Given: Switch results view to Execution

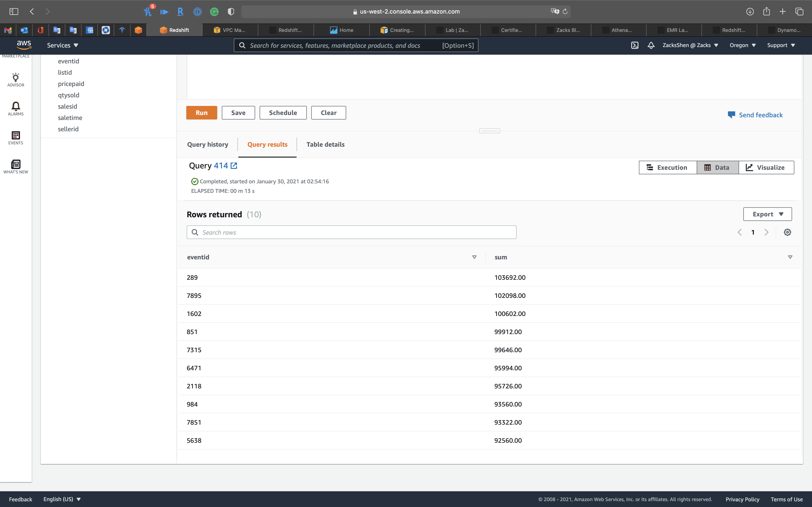Looking at the screenshot, I should 667,167.
